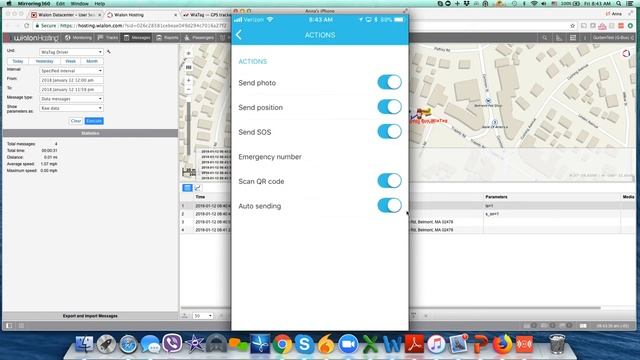Viewport: 640px width, 360px height.
Task: Open Safari from the Dock
Action: (128, 344)
